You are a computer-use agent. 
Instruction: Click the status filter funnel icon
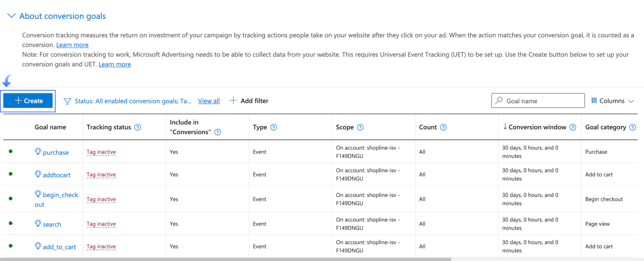click(67, 101)
